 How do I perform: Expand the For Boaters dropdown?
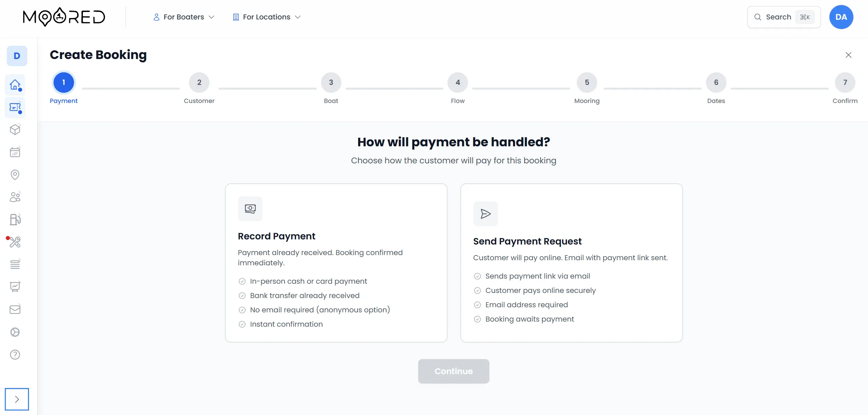tap(183, 17)
